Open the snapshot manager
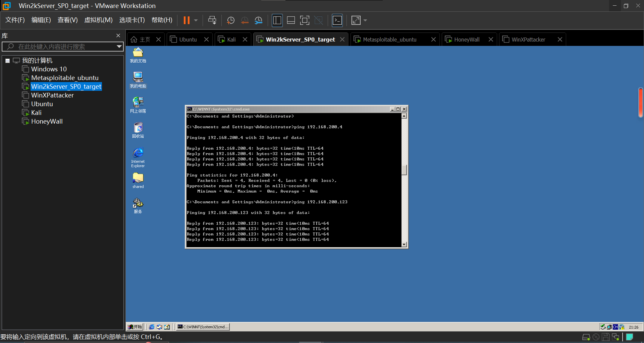 (x=259, y=20)
